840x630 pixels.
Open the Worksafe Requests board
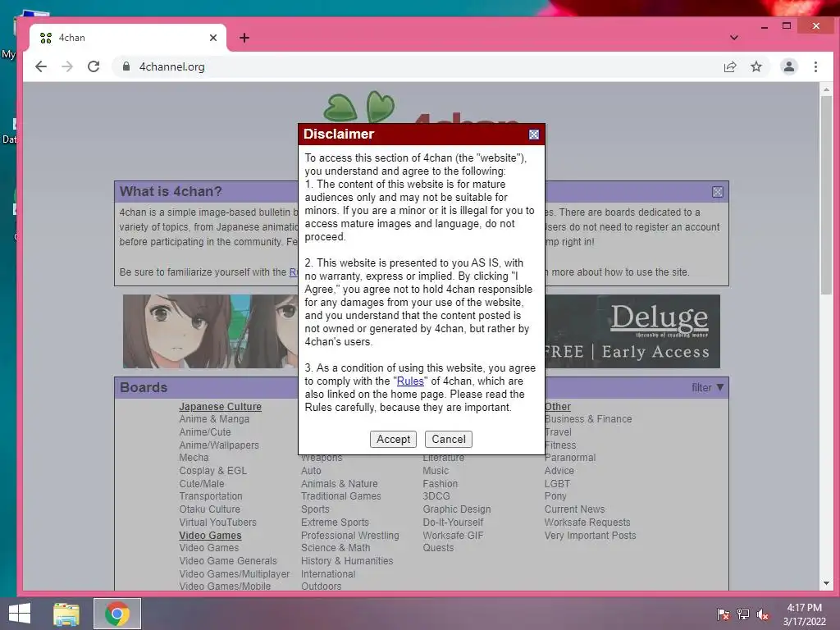[x=587, y=523]
